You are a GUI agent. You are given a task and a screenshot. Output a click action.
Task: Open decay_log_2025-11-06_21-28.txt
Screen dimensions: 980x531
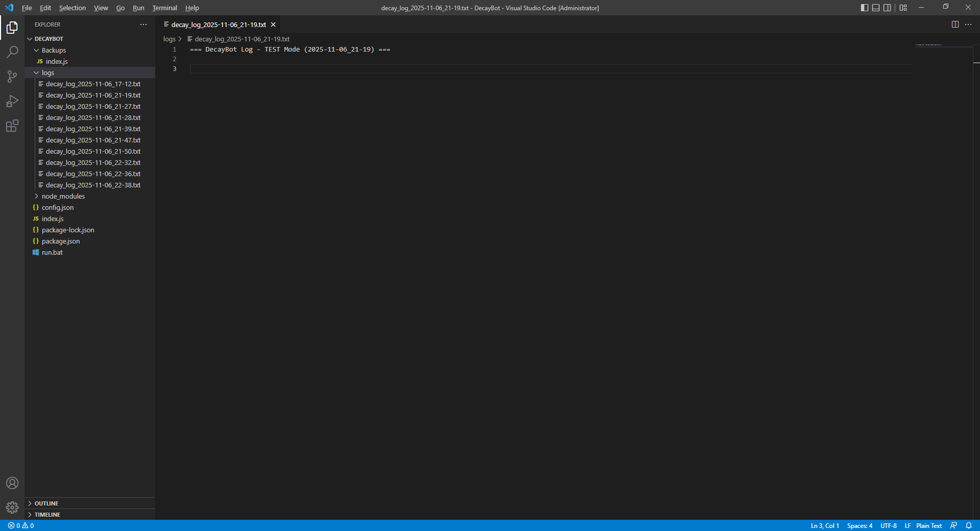pos(90,117)
